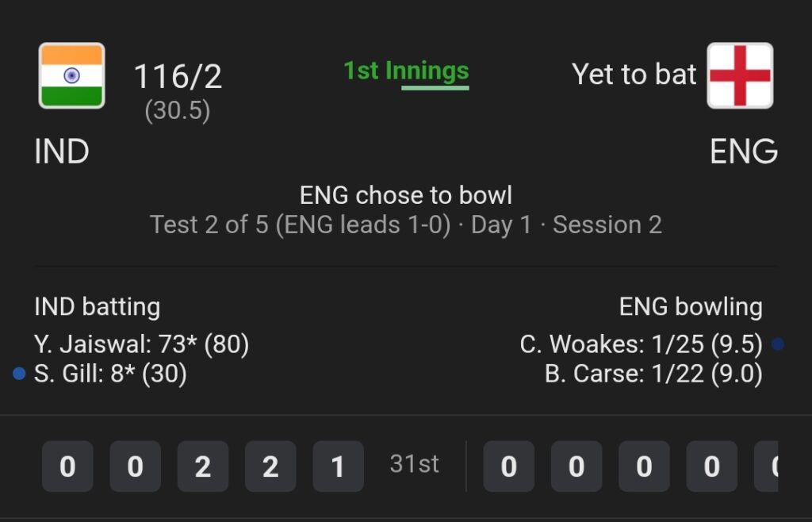Select the 31st over marker
The height and width of the screenshot is (522, 812).
pos(414,464)
